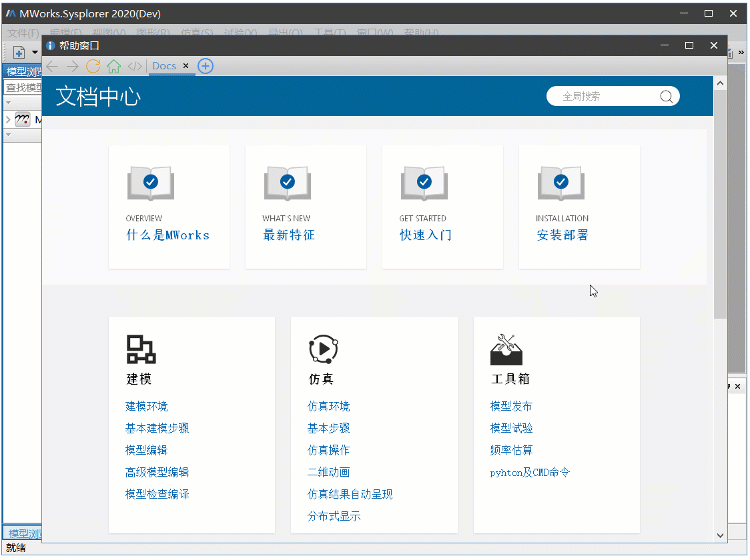Open the 快速入门 get started link
This screenshot has width=750, height=560.
[x=426, y=235]
